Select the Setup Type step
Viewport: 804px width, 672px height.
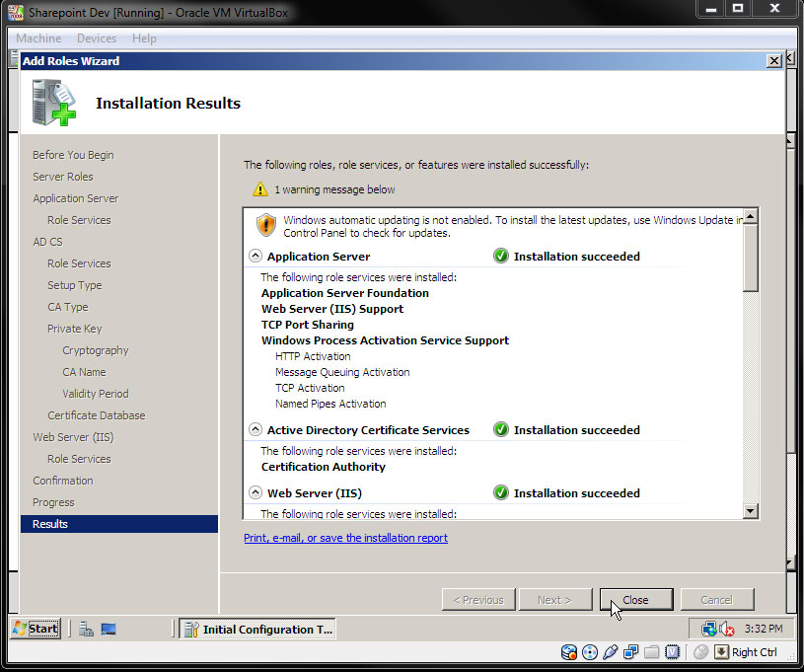pyautogui.click(x=75, y=285)
